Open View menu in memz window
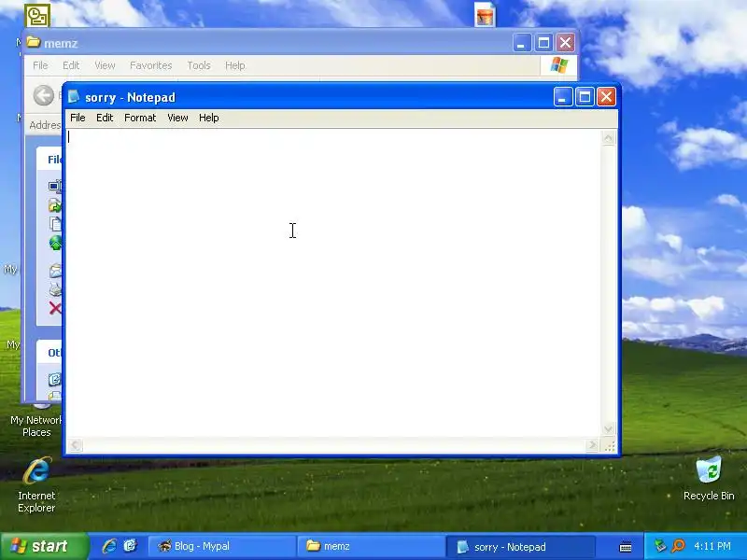This screenshot has height=560, width=747. [x=105, y=65]
